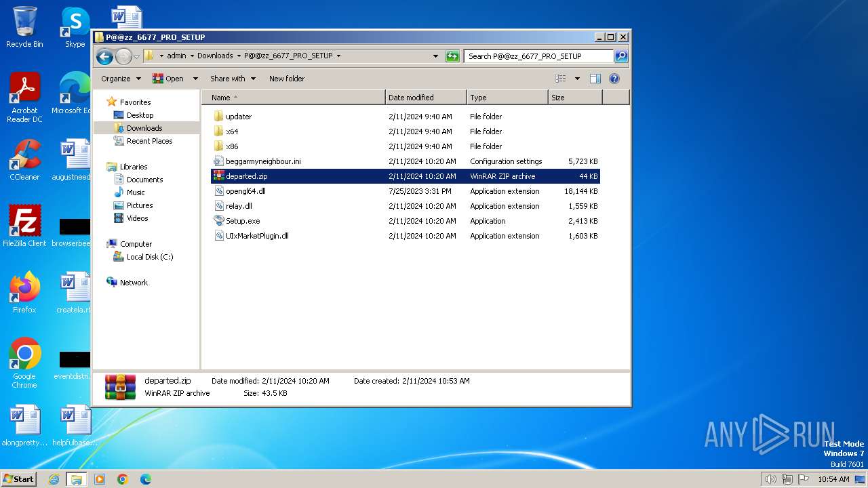The width and height of the screenshot is (868, 488).
Task: Select Libraries in the navigation pane
Action: pos(134,167)
